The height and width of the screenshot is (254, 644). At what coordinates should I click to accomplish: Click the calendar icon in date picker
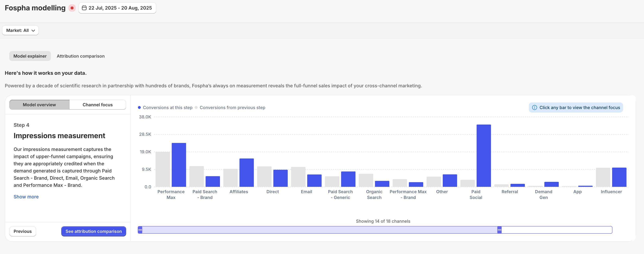[x=84, y=8]
